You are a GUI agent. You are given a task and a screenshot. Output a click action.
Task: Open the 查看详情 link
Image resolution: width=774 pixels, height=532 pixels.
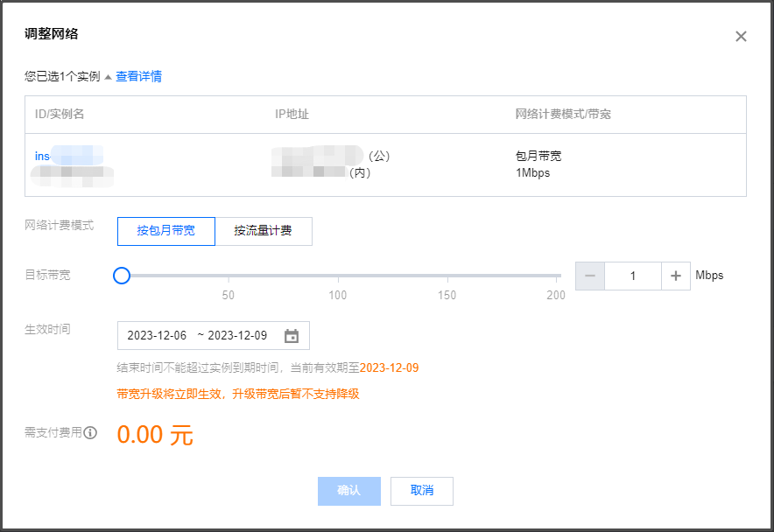click(x=138, y=77)
